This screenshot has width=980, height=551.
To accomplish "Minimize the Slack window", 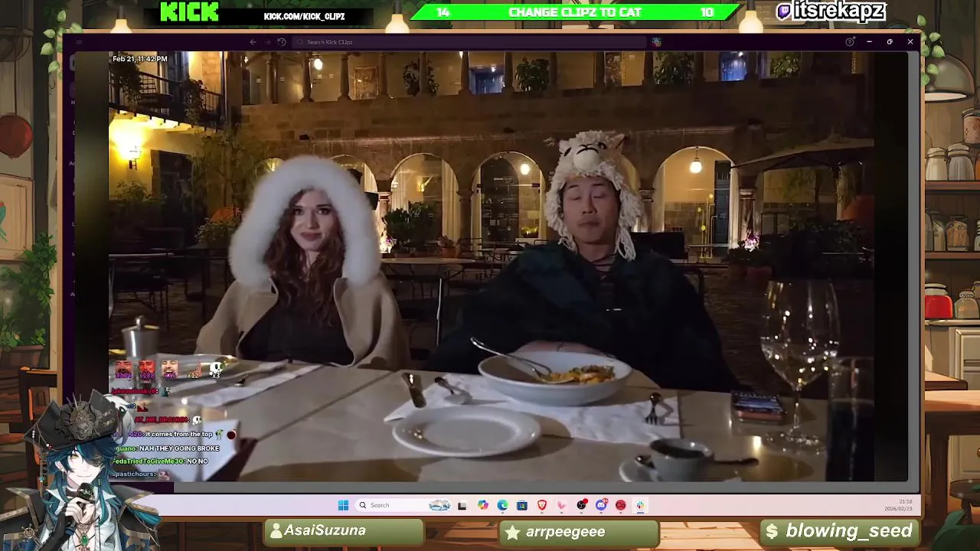I will [x=869, y=42].
